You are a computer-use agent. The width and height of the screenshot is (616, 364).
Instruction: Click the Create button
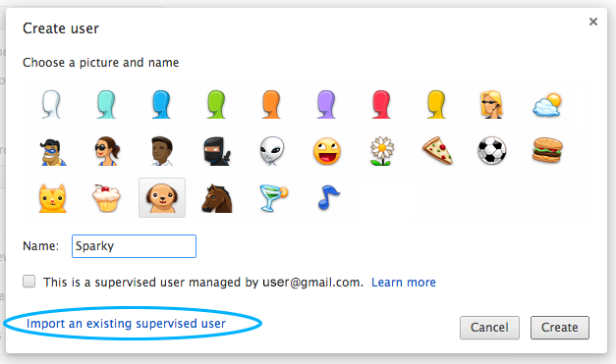pos(560,328)
